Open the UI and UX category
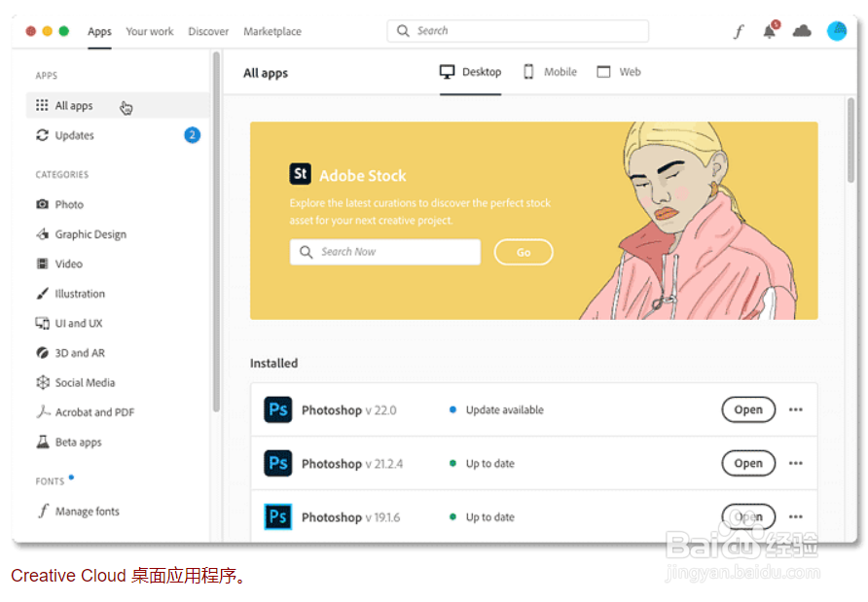This screenshot has height=602, width=868. [118, 323]
